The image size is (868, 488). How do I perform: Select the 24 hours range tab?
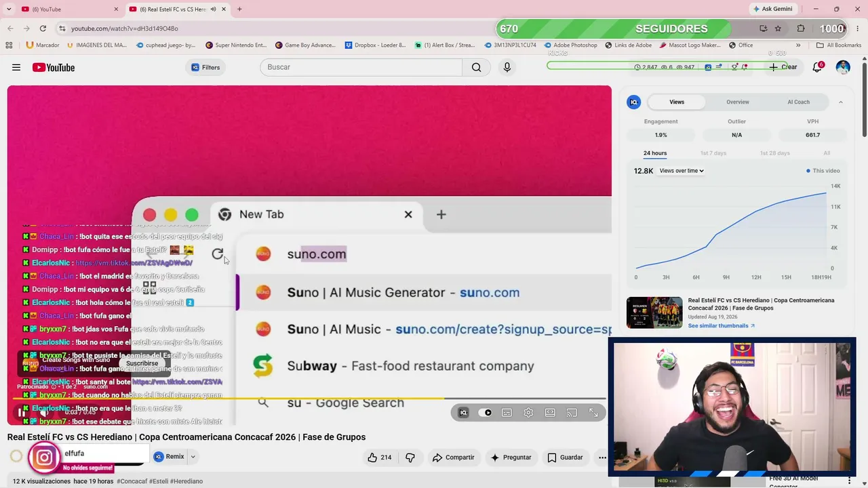point(655,153)
